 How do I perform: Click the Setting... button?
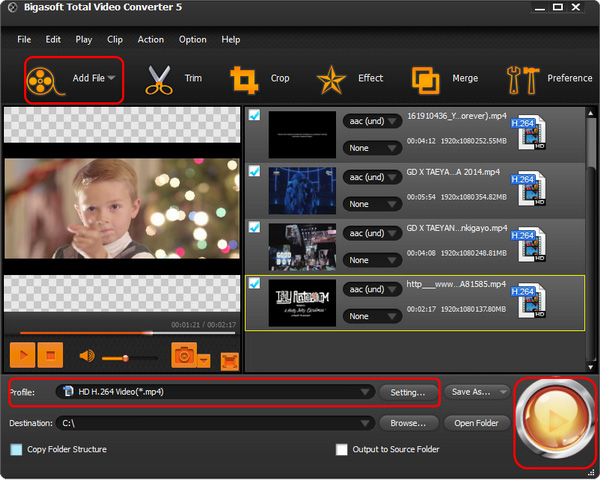pyautogui.click(x=408, y=392)
